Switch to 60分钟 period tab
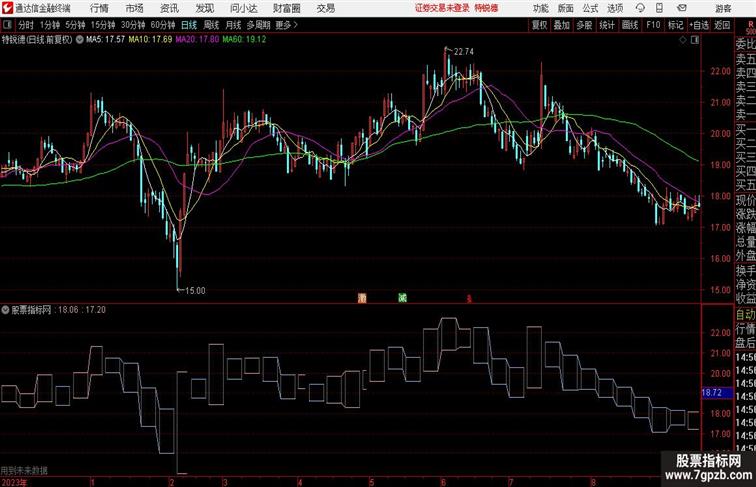Viewport: 756px width, 487px height. [163, 25]
